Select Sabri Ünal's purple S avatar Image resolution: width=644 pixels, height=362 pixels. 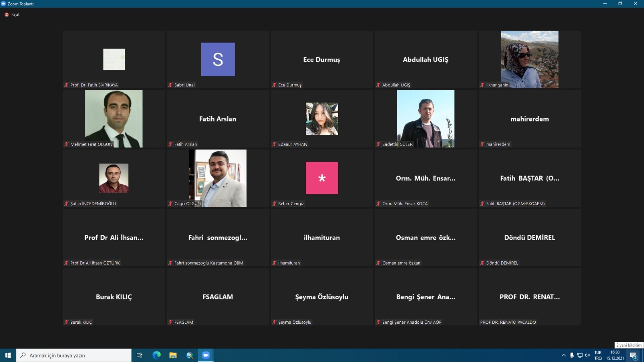coord(218,60)
